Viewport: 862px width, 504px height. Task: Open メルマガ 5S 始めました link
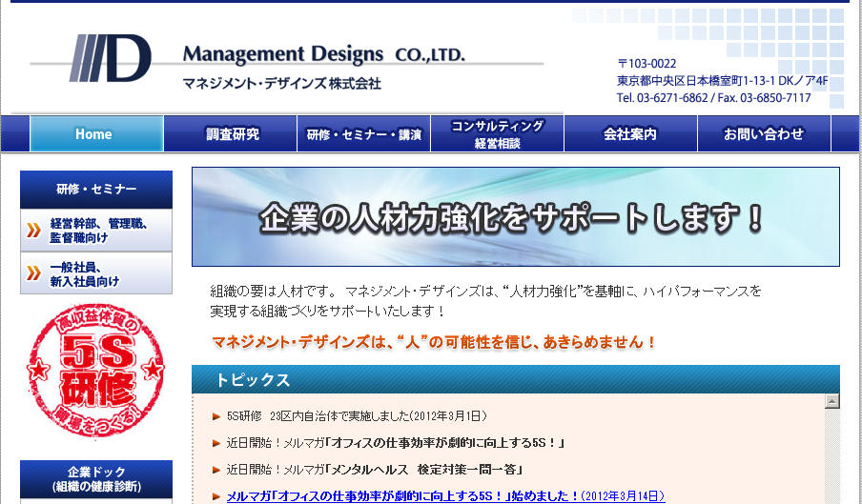[445, 495]
